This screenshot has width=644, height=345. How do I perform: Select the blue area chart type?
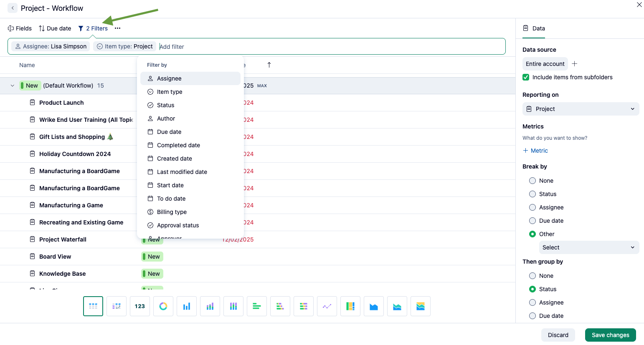pyautogui.click(x=374, y=306)
